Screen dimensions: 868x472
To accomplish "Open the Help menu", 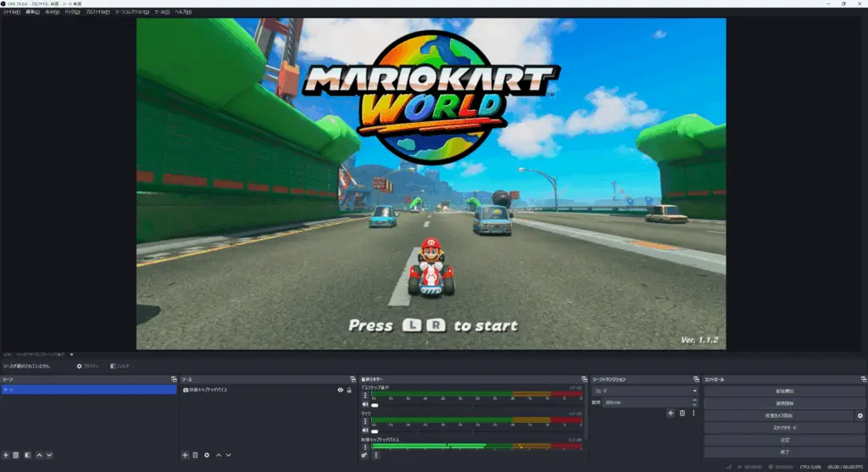I will coord(183,12).
